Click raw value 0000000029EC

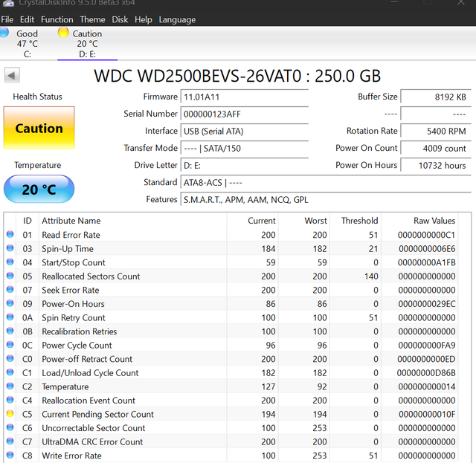(427, 304)
